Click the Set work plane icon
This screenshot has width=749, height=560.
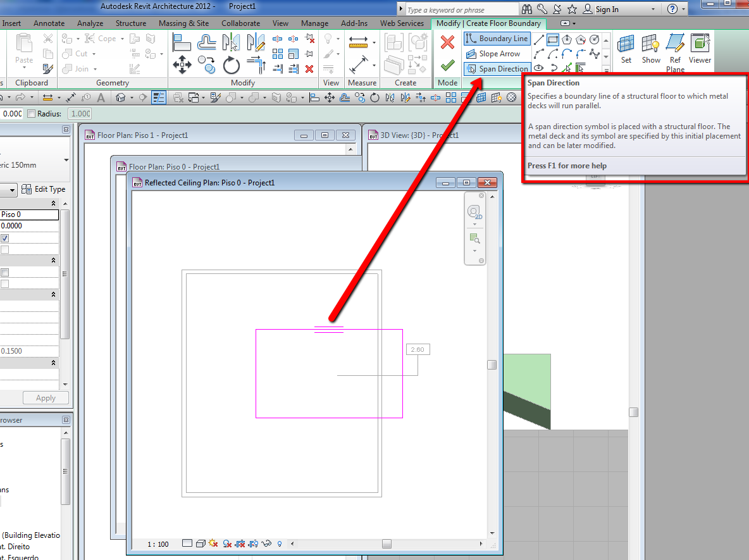pos(626,47)
